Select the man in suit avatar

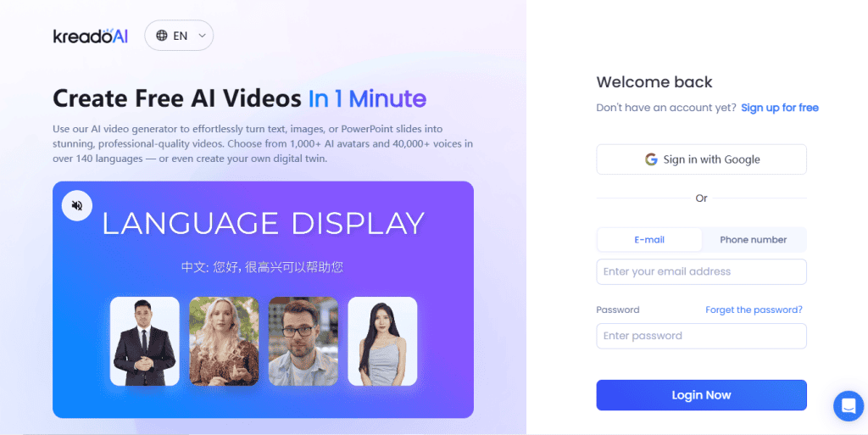tap(145, 341)
